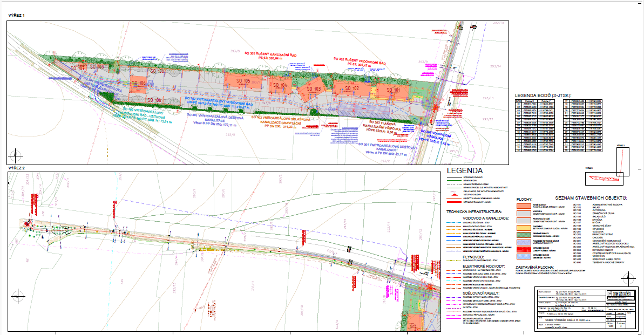
Task: Click 'ADMINISTRATIVNÍ BUDOVA' in the object list
Action: (x=607, y=204)
